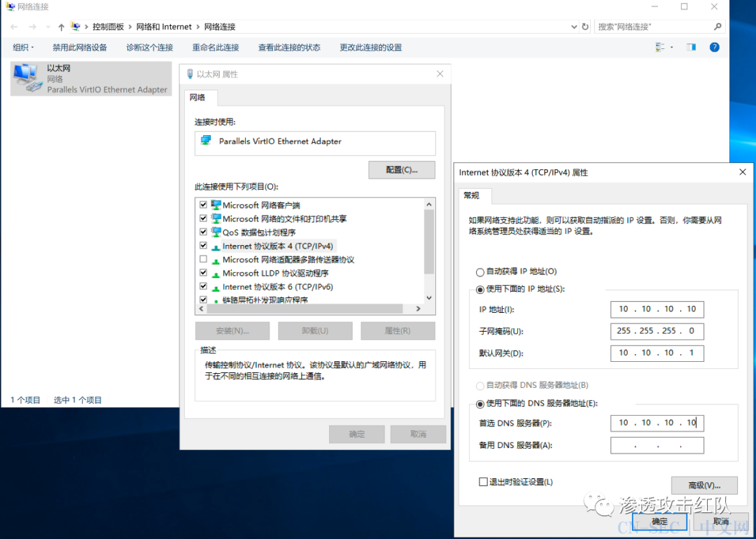Open the view options dropdown arrow
Viewport: 756px width, 539px height.
671,47
